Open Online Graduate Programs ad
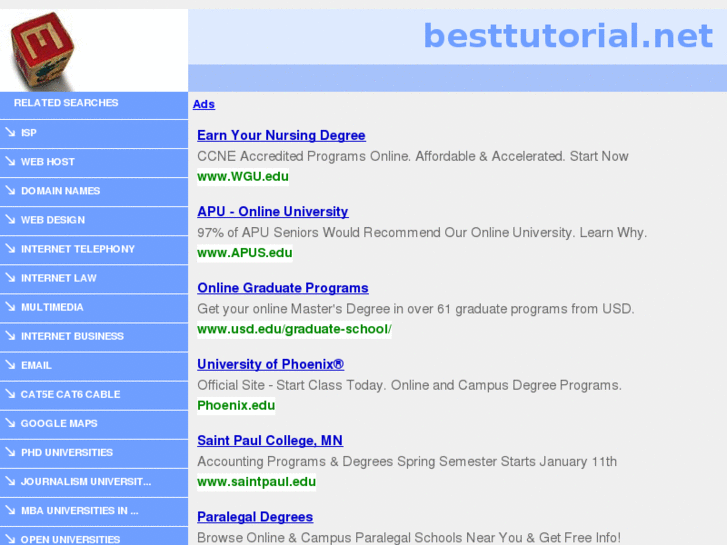 point(283,288)
